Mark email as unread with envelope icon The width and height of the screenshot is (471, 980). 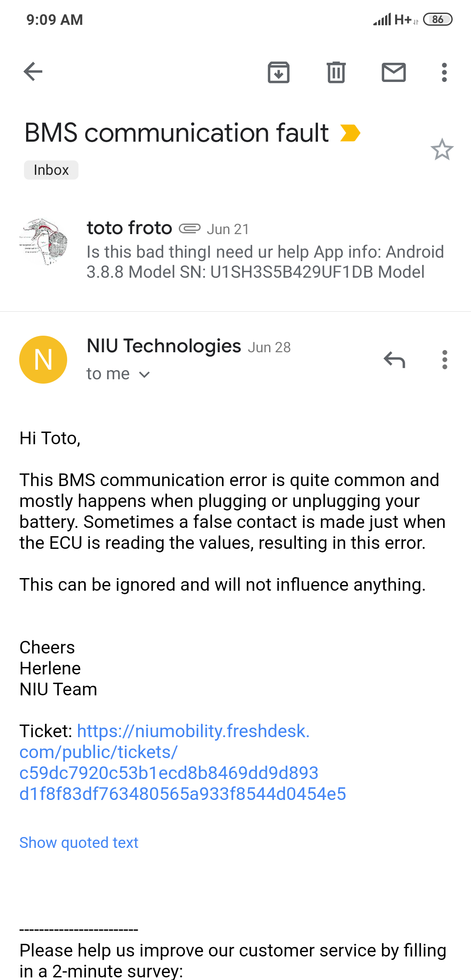click(393, 72)
